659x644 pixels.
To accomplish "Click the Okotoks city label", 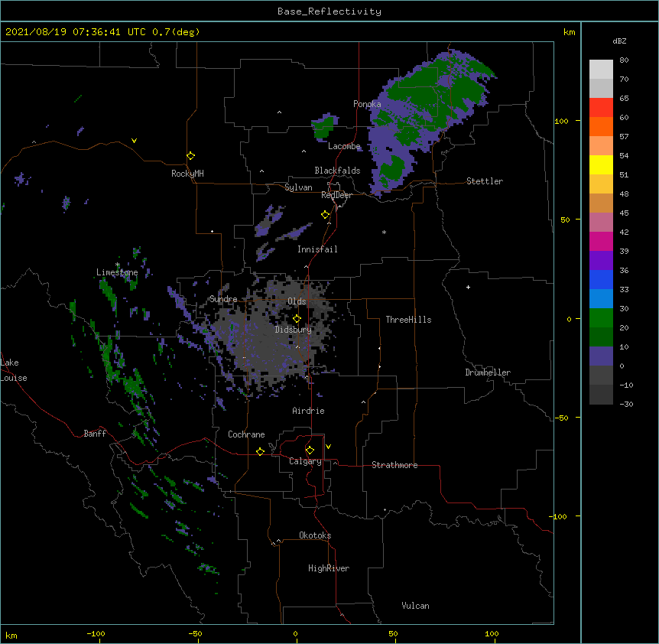I will pos(315,535).
